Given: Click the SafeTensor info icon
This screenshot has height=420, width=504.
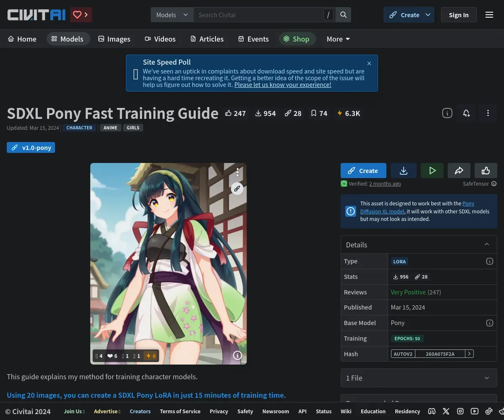Looking at the screenshot, I should pos(494,184).
